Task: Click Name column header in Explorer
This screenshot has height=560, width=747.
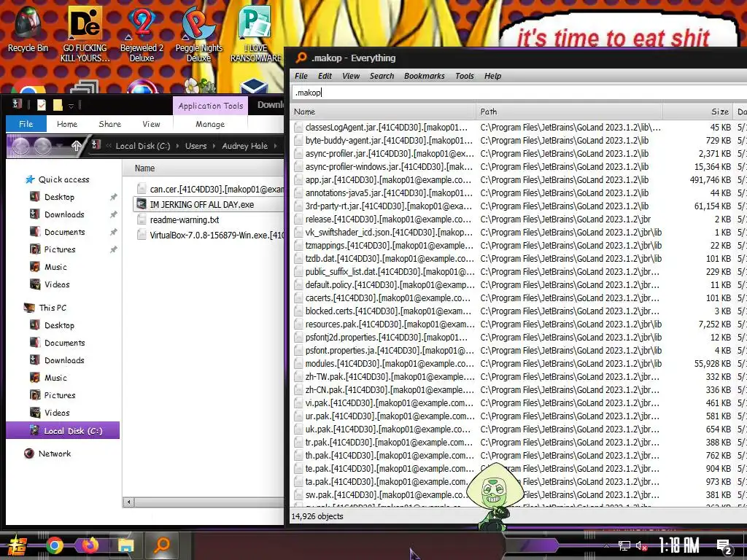Action: 203,168
